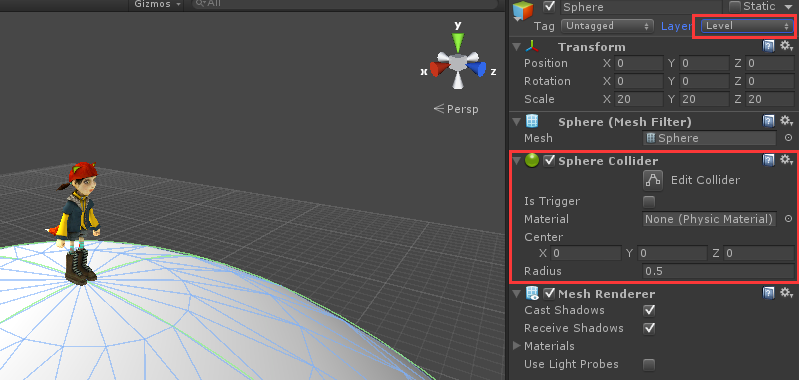Image resolution: width=799 pixels, height=380 pixels.
Task: Click the gizmo center cube
Action: (457, 63)
